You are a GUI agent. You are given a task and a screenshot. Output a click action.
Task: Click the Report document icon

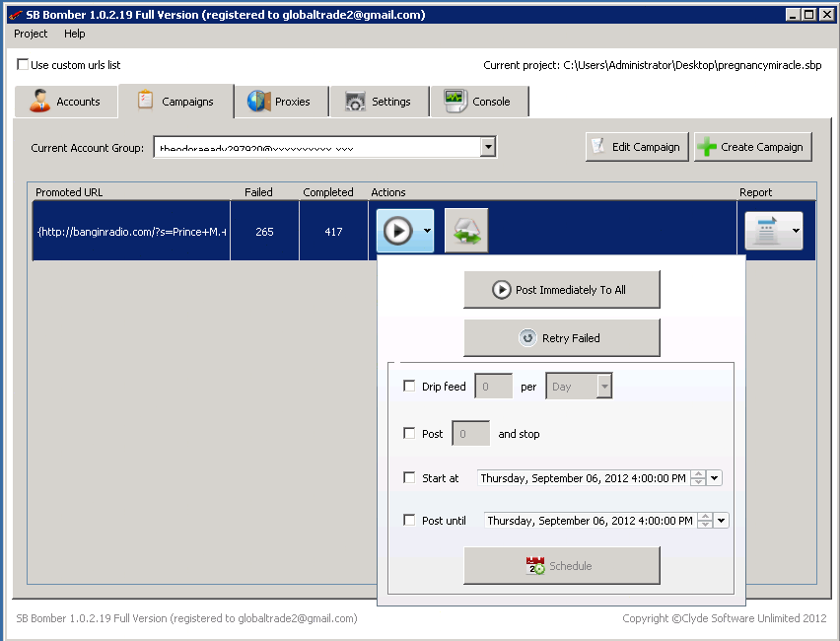(x=766, y=231)
